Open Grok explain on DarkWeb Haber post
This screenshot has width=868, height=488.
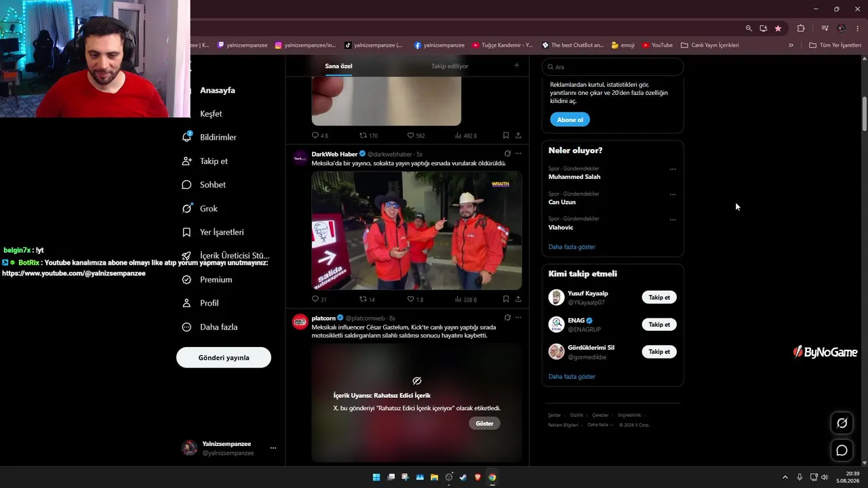pos(507,154)
